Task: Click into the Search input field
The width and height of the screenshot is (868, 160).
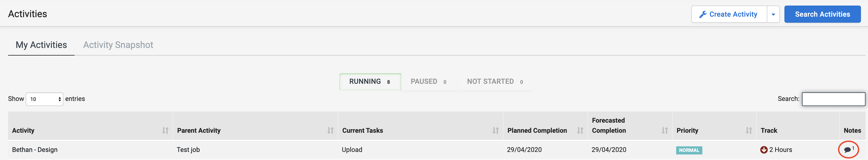Action: [833, 99]
